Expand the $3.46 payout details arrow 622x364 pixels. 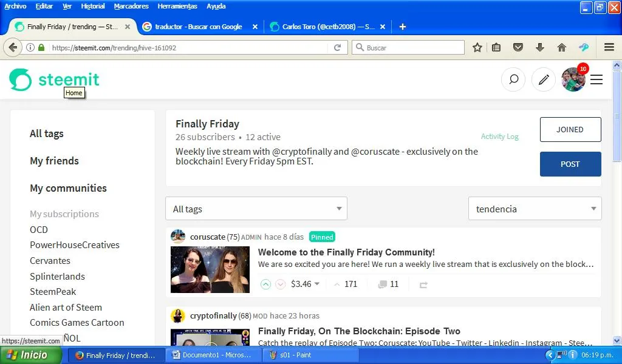click(317, 284)
